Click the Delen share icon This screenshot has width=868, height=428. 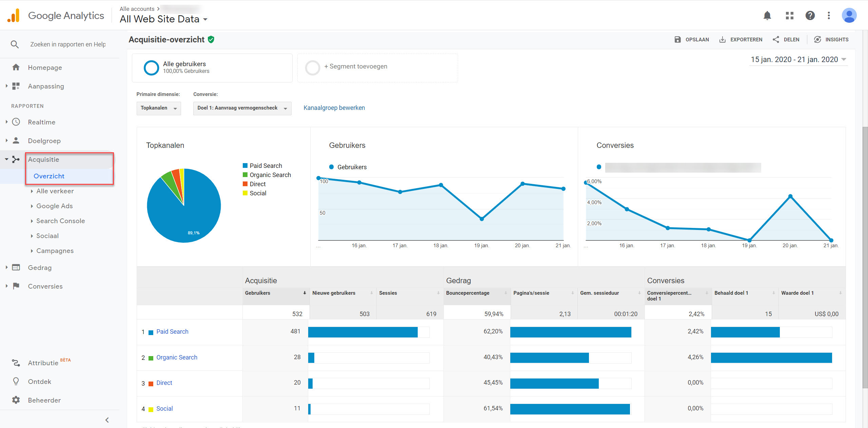tap(776, 40)
